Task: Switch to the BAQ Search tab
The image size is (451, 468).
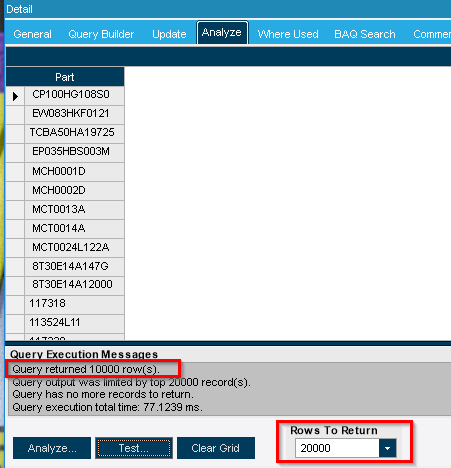Action: 365,34
